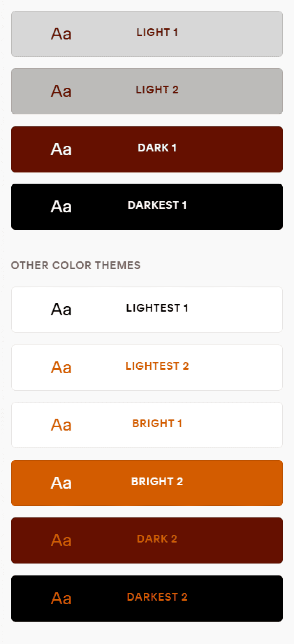The height and width of the screenshot is (644, 294).
Task: Click the Aa preview on Dark 1
Action: (x=61, y=149)
